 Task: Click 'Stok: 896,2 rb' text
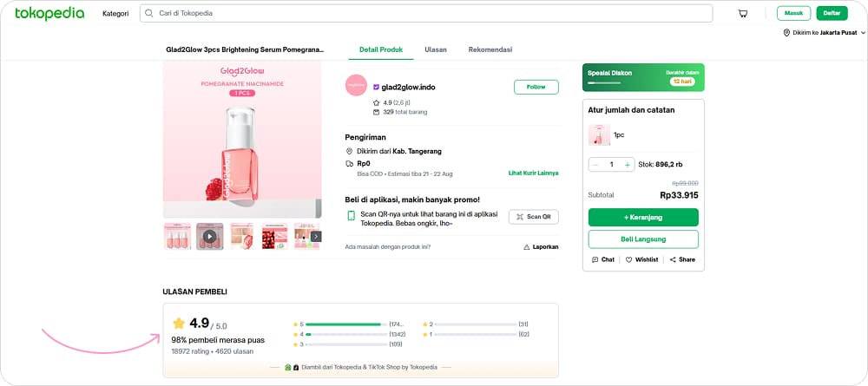661,164
